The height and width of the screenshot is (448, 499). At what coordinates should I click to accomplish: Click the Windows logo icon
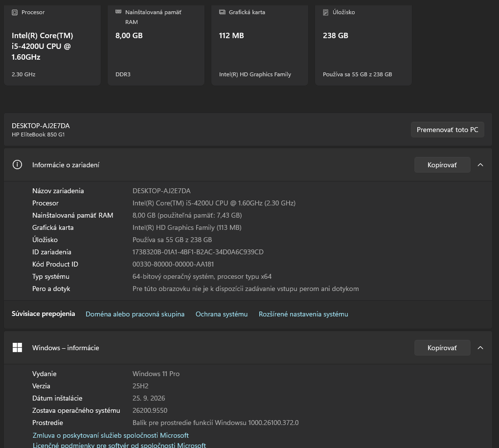17,347
